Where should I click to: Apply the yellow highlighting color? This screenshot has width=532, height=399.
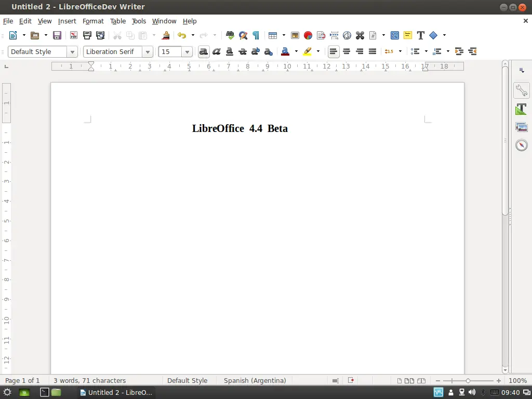tap(308, 51)
